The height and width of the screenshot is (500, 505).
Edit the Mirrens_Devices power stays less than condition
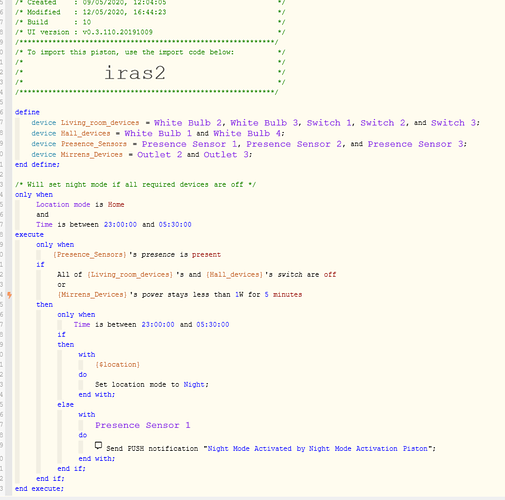[180, 295]
